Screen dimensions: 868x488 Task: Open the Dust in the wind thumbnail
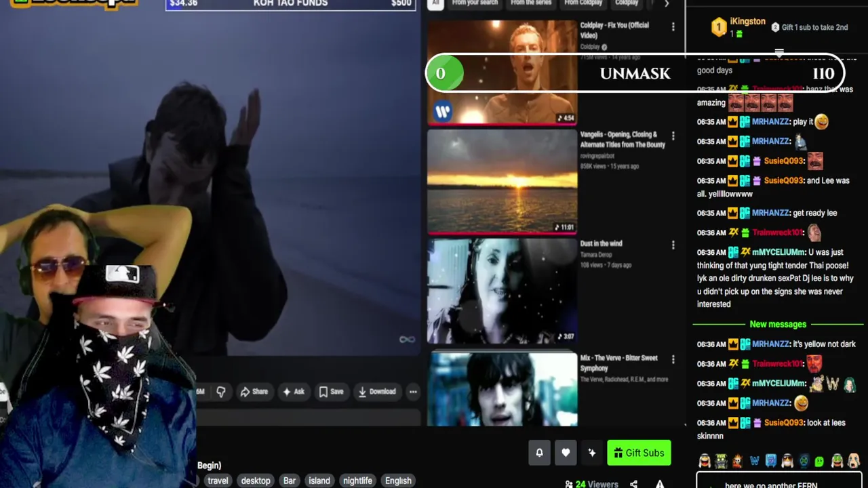click(x=502, y=291)
